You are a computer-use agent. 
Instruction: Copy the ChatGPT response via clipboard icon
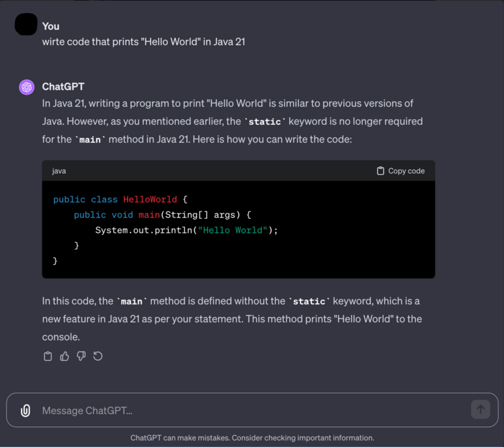click(48, 356)
